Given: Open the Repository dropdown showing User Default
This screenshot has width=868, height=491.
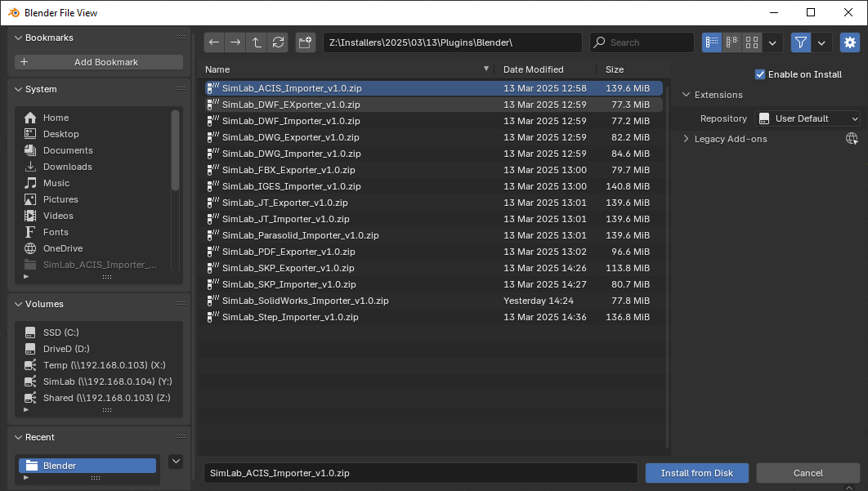Looking at the screenshot, I should coord(808,118).
